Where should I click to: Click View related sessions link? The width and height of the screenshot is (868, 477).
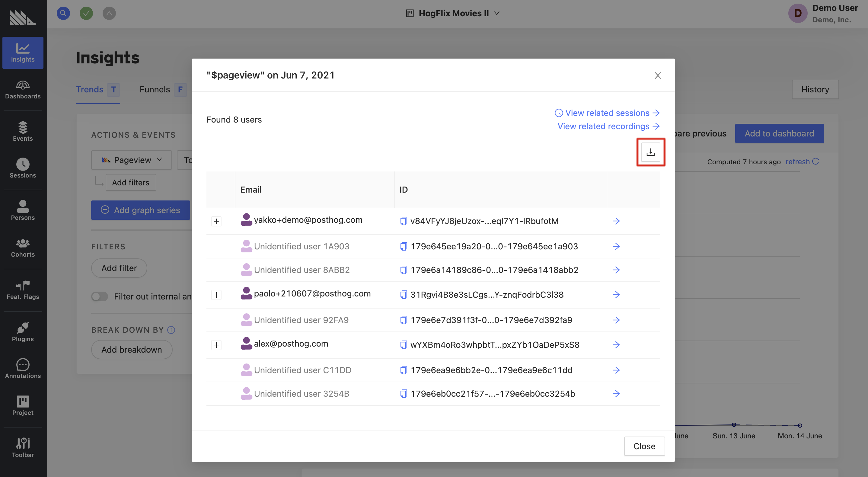pos(607,113)
